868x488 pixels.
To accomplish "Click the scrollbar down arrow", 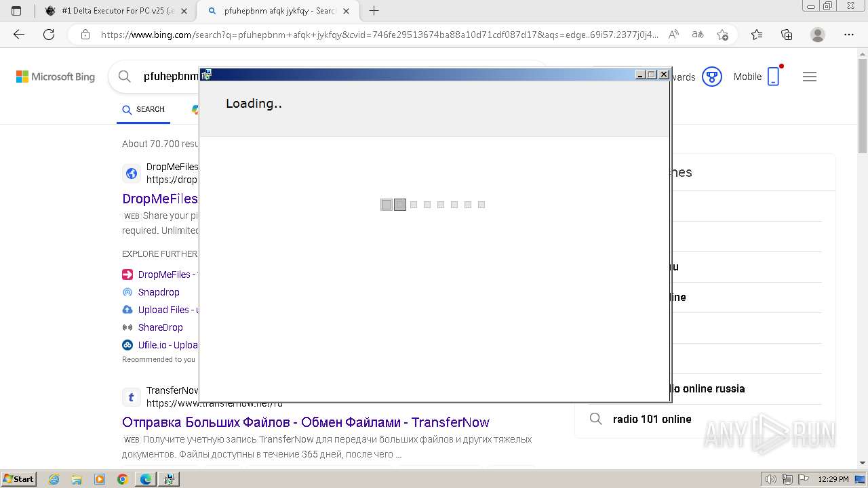I will point(863,463).
